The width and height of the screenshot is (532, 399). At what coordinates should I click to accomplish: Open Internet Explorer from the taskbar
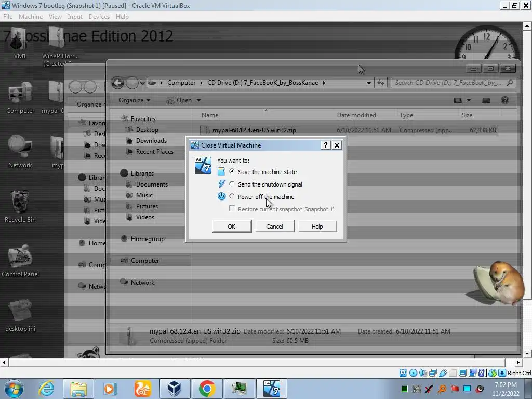point(46,389)
